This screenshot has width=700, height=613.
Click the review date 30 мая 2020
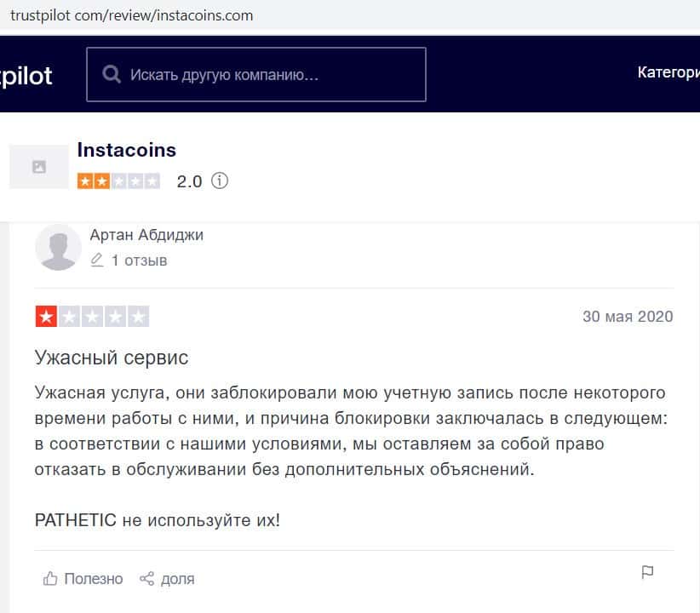pos(628,317)
